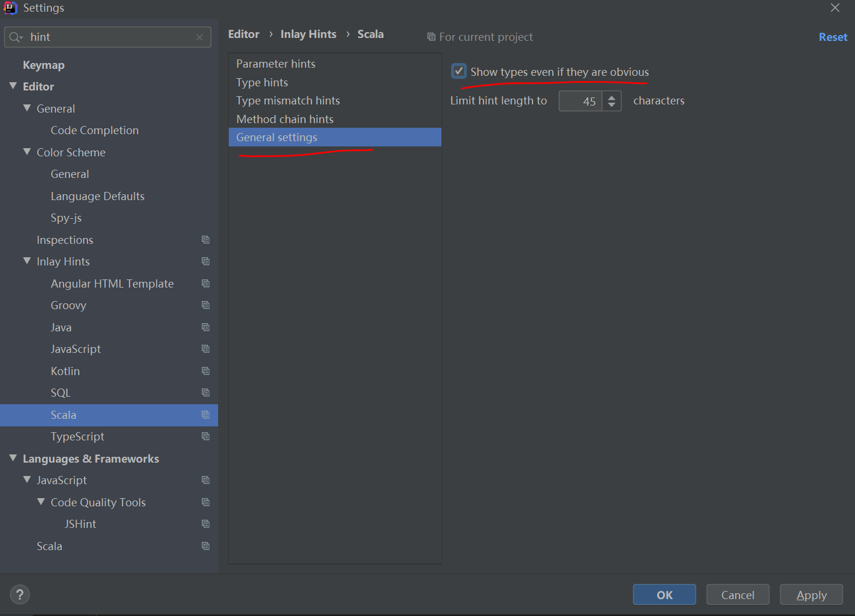This screenshot has height=616, width=855.
Task: Click the project-scope icon beside SQL
Action: click(x=206, y=393)
